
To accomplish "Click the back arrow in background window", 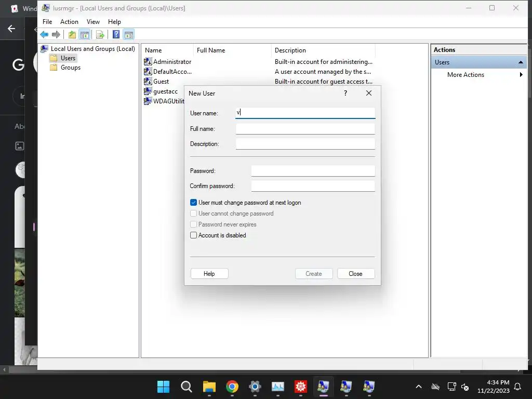I will click(x=11, y=29).
